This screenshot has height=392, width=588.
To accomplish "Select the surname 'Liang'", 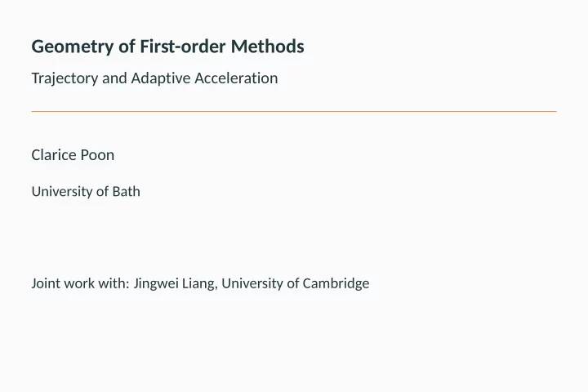I will click(x=199, y=283).
